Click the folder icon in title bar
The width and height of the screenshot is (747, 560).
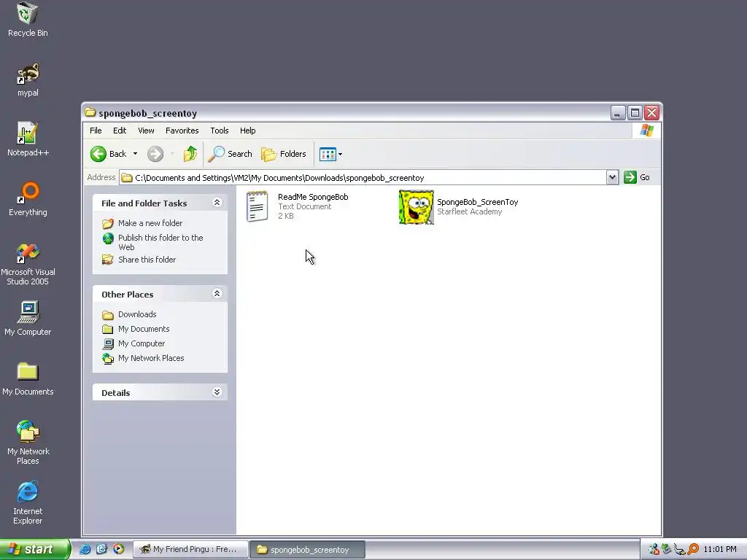coord(90,112)
